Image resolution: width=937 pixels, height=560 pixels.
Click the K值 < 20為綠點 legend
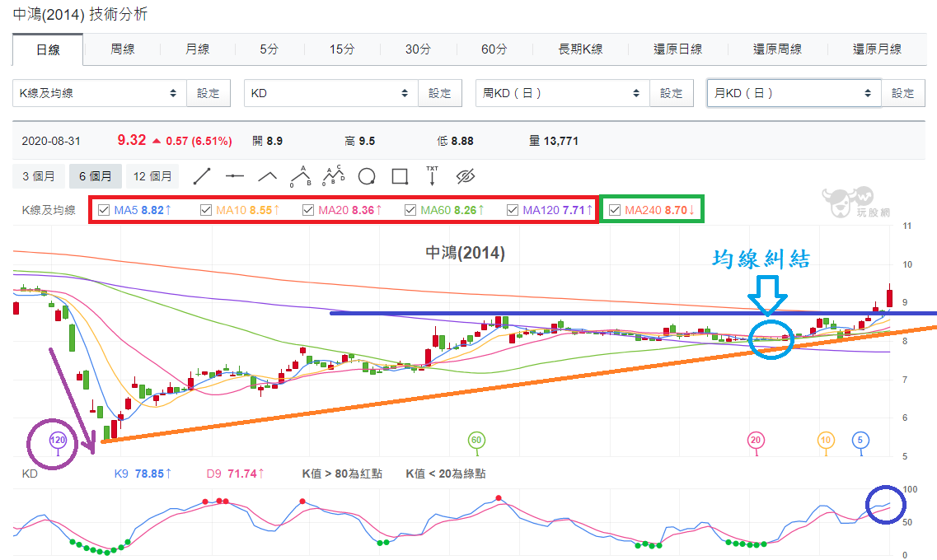click(446, 474)
